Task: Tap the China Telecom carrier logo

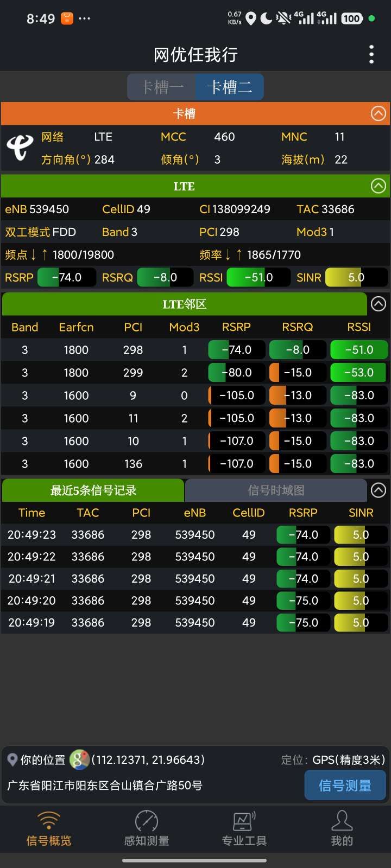Action: point(20,148)
